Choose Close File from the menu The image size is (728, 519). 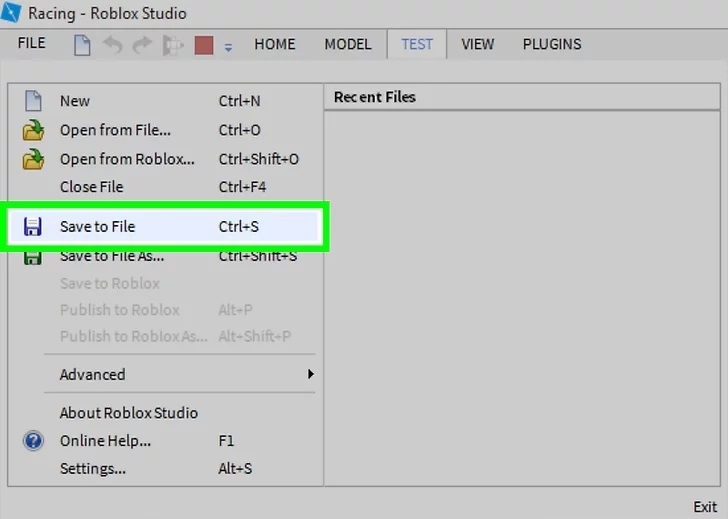[x=165, y=187]
